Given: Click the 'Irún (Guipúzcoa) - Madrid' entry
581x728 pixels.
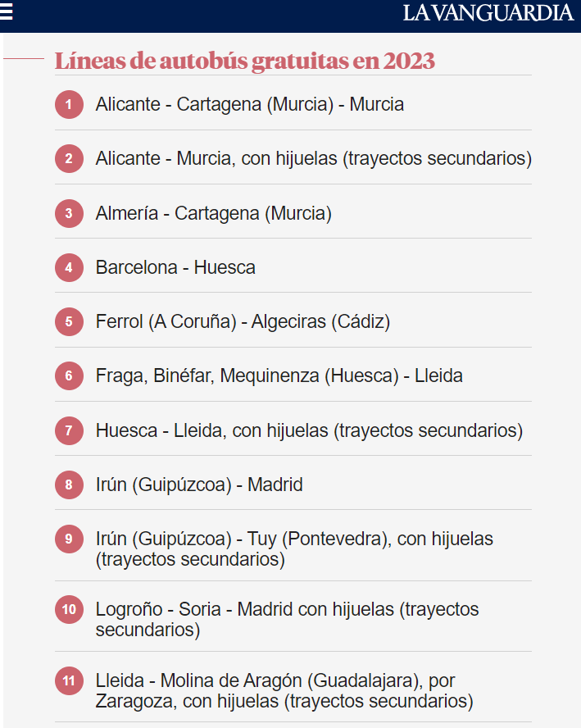Looking at the screenshot, I should [x=199, y=485].
